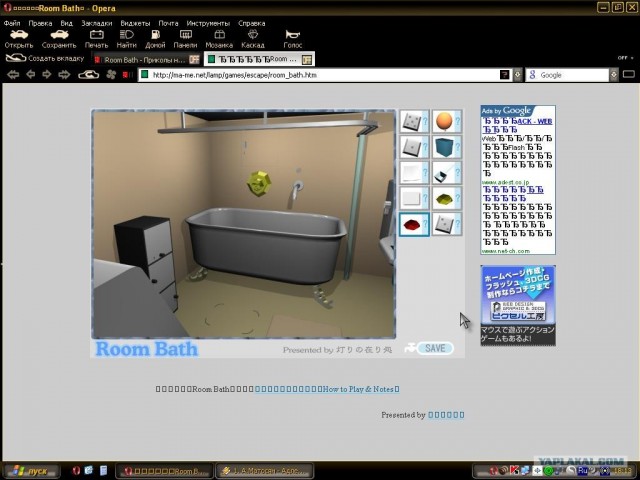This screenshot has width=640, height=480.
Task: Open the Вид menu
Action: (67, 23)
